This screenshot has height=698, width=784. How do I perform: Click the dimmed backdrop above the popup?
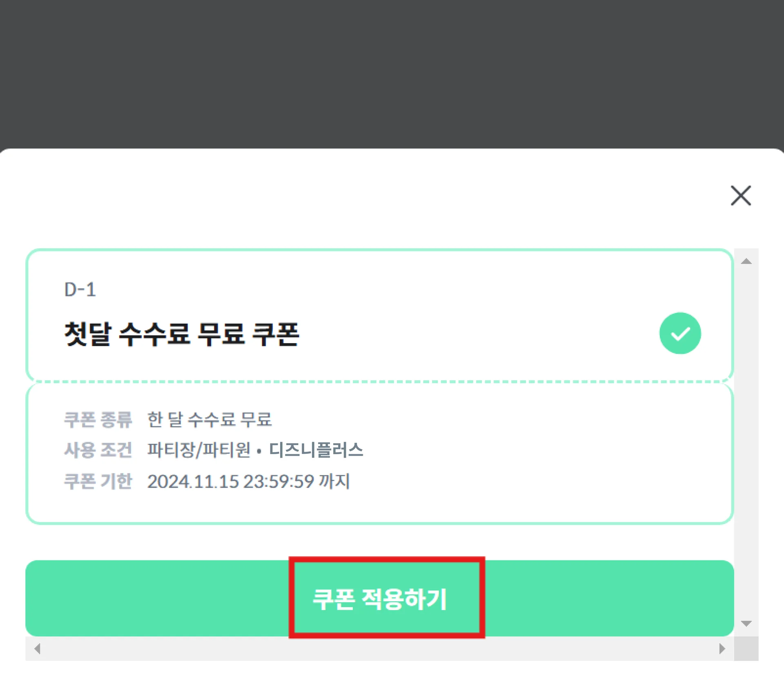(392, 74)
